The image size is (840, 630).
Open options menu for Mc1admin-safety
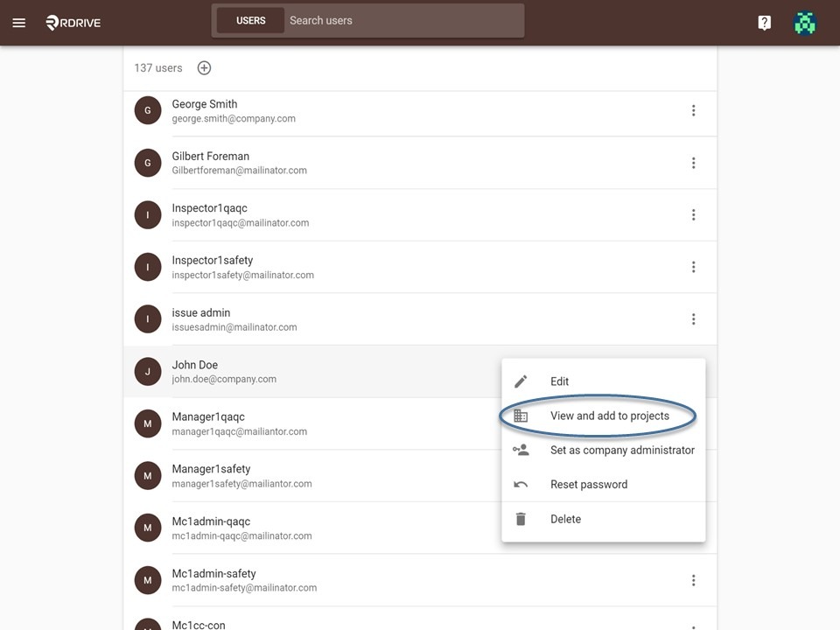[693, 580]
